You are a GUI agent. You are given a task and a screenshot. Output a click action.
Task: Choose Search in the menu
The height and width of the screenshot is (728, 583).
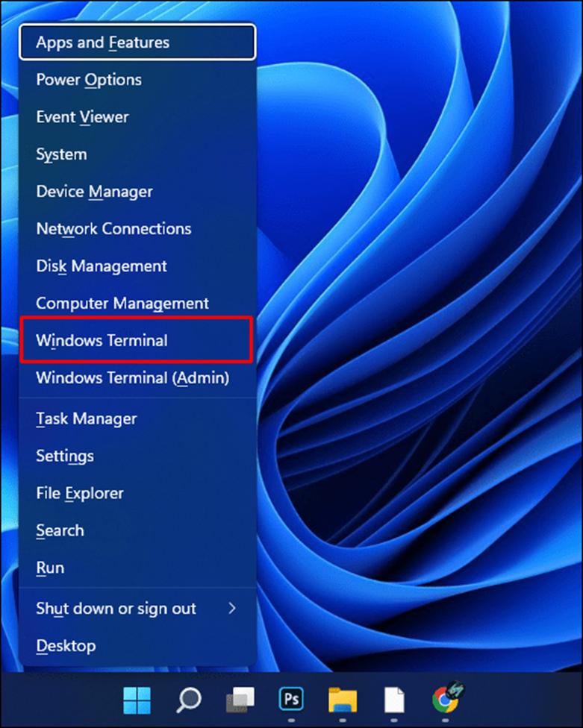(x=137, y=530)
